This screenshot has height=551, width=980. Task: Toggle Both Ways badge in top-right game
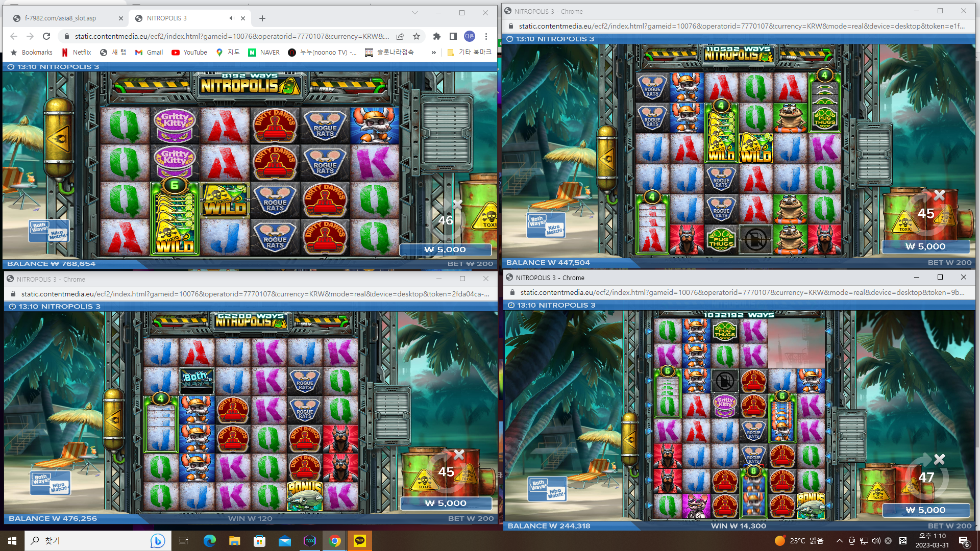pos(537,221)
